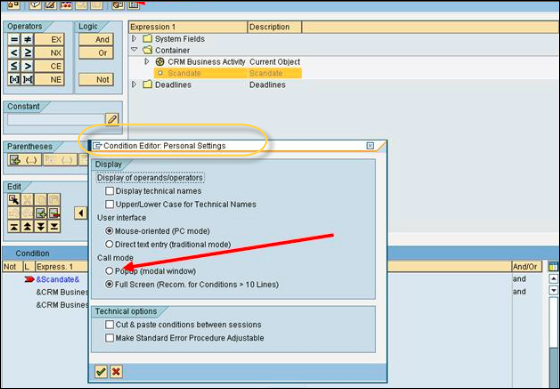Screen dimensions: 560x389
Task: Select the equals operator icon
Action: 14,40
